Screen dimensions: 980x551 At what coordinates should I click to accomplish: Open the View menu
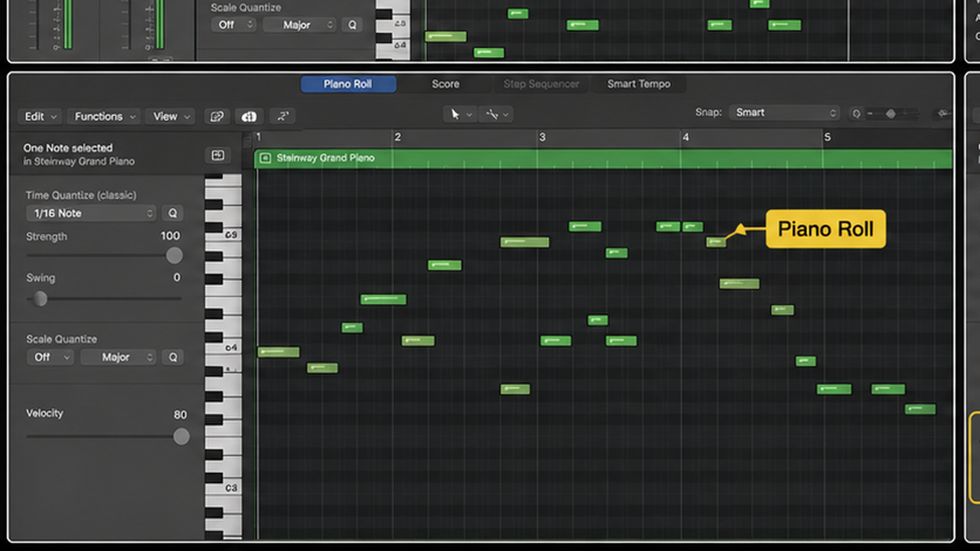coord(169,116)
